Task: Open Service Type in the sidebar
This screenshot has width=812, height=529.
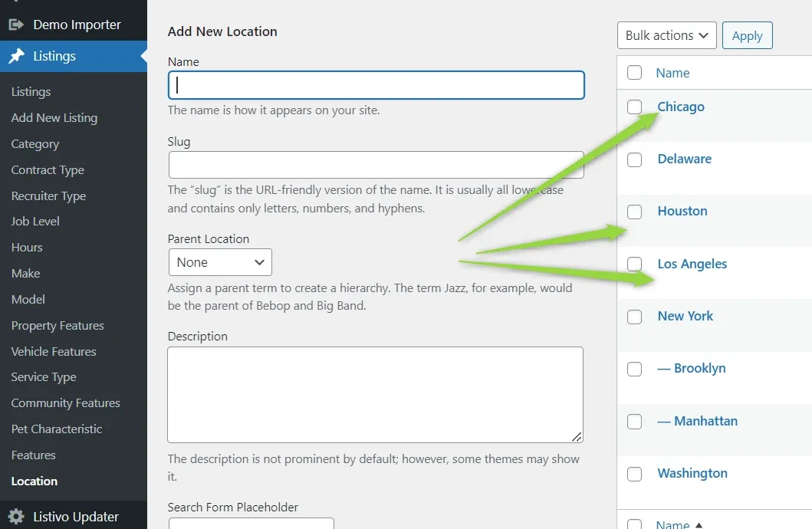Action: pos(44,377)
